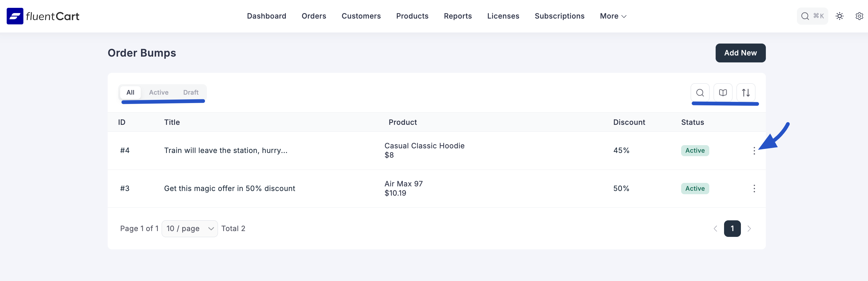The width and height of the screenshot is (868, 281).
Task: Open the book guide icon button
Action: coord(723,93)
